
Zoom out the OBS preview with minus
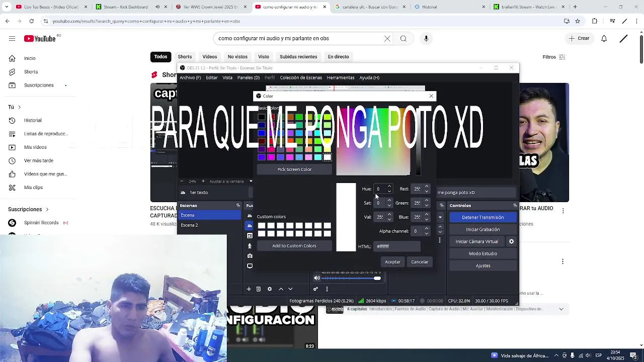(x=182, y=181)
